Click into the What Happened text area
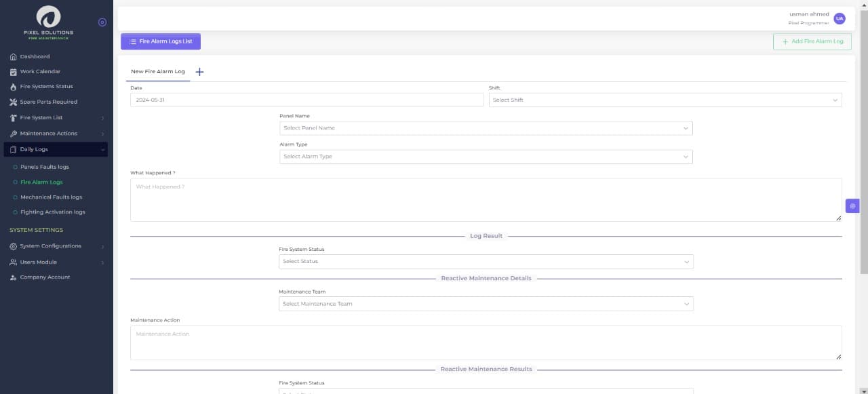 [486, 200]
